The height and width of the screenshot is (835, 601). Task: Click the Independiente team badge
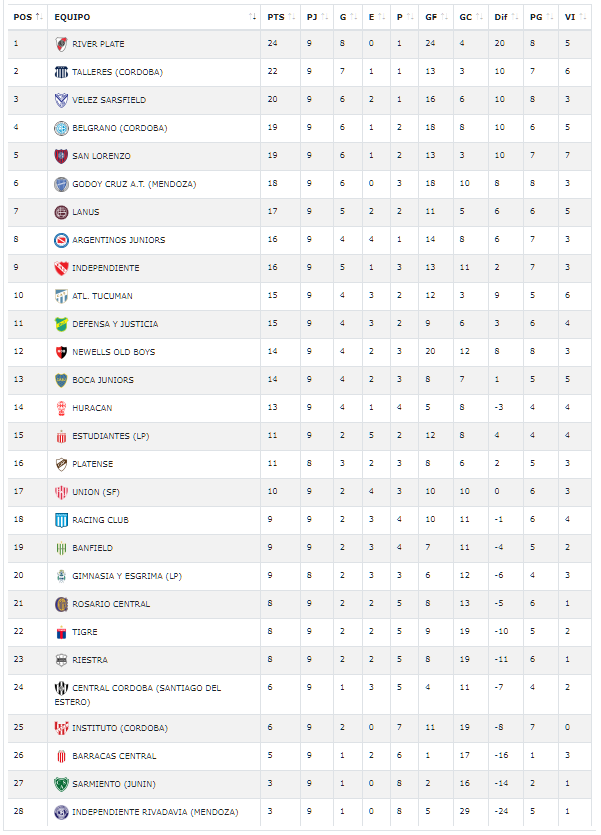click(x=61, y=268)
